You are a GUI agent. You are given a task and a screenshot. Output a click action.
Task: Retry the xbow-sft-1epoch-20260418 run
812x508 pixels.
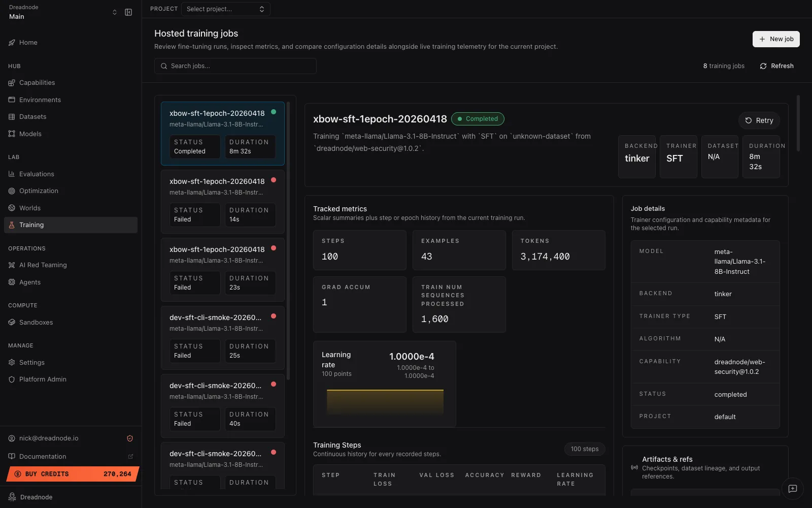tap(759, 120)
